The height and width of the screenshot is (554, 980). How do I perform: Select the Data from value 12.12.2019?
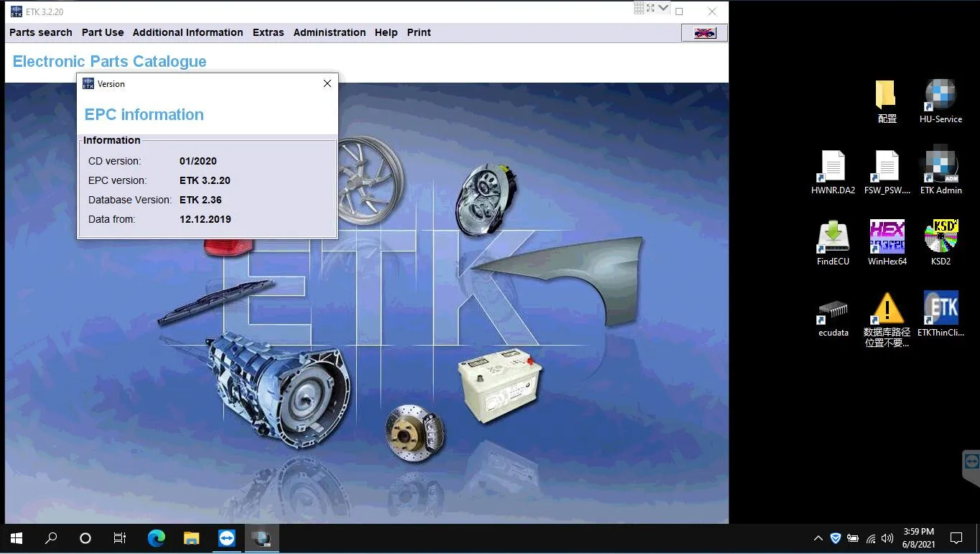coord(205,219)
